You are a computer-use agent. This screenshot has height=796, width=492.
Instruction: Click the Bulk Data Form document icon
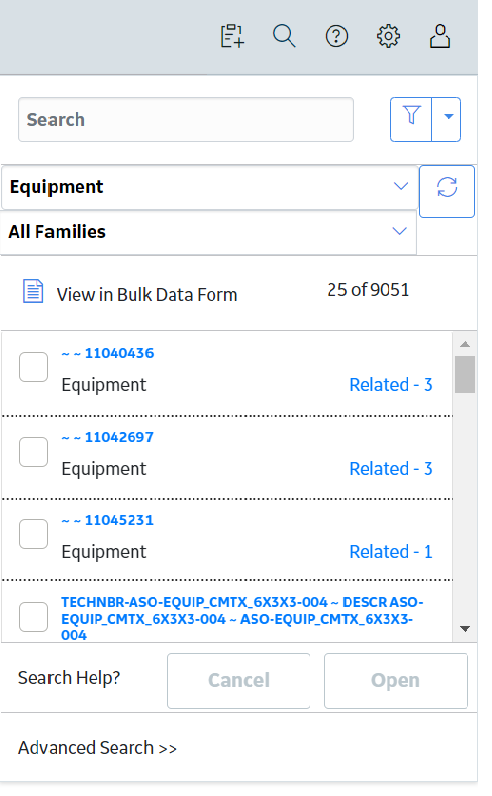click(33, 291)
